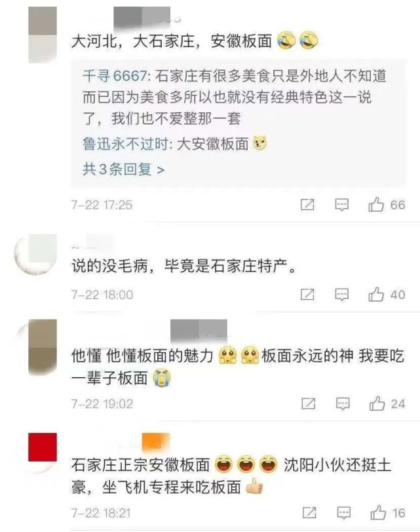Expand 共3条回复 replies
Image resolution: width=420 pixels, height=532 pixels.
click(123, 169)
